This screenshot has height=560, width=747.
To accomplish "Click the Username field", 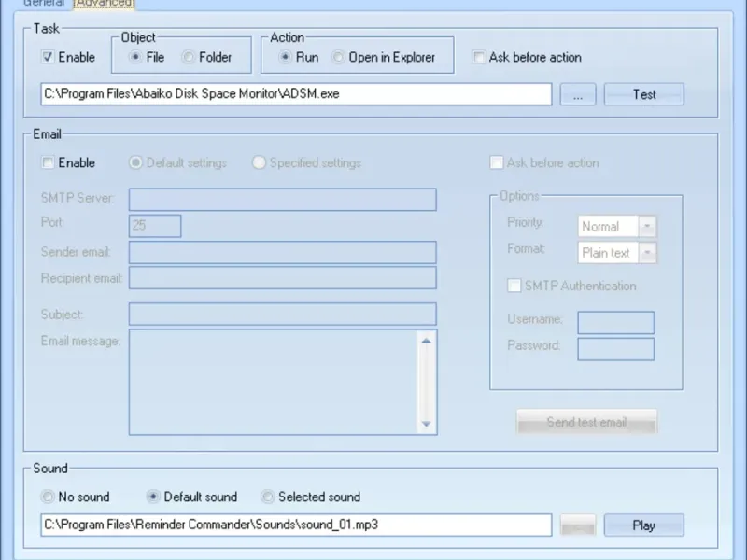I will (x=616, y=323).
